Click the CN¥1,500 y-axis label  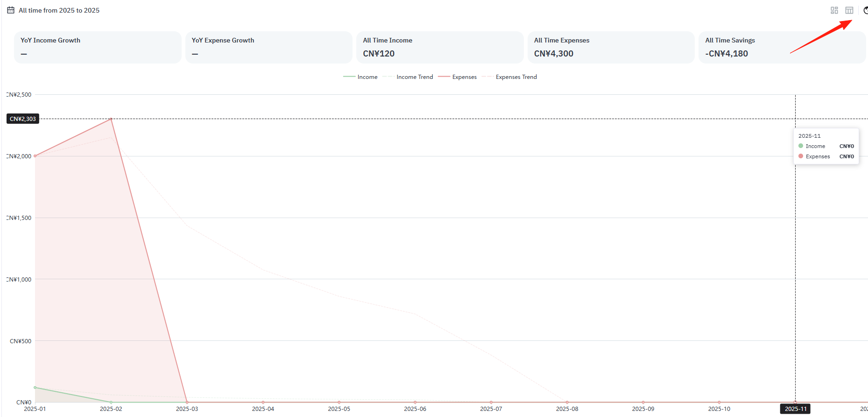pyautogui.click(x=19, y=218)
